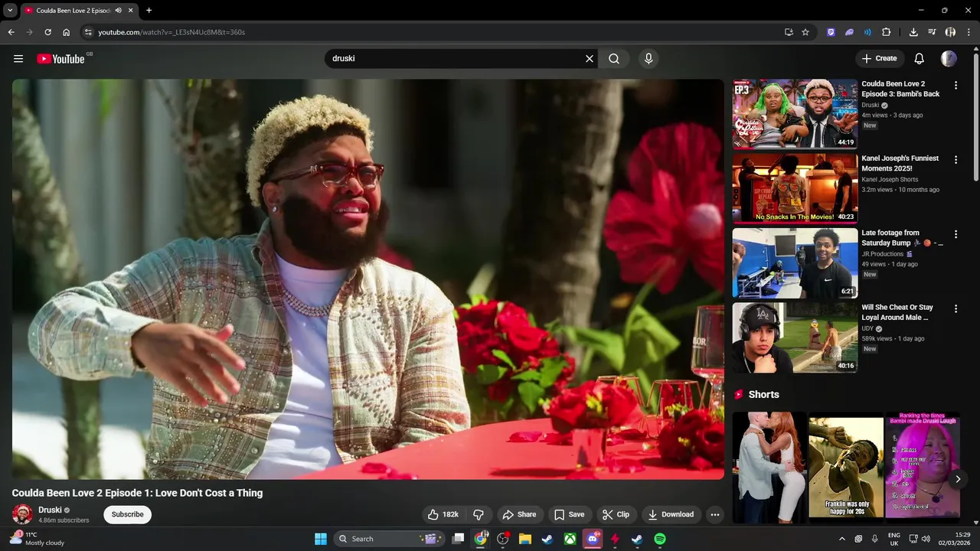Image resolution: width=980 pixels, height=551 pixels.
Task: Open Spotify from the taskbar
Action: tap(660, 539)
